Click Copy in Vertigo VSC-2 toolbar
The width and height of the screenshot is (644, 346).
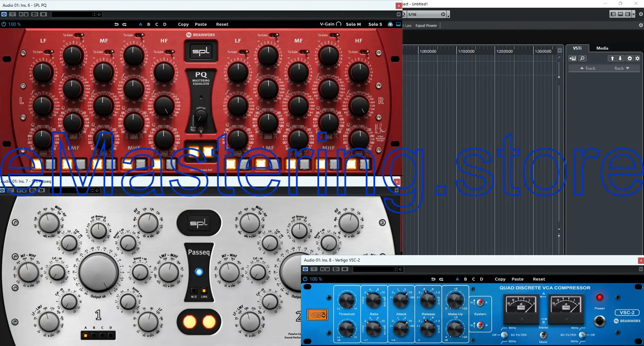tap(500, 279)
